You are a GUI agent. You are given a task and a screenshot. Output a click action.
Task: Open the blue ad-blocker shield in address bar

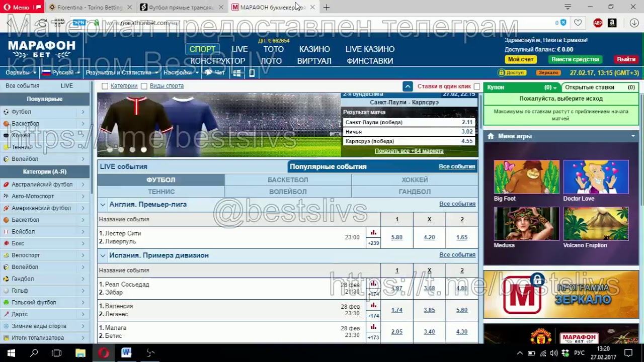pyautogui.click(x=563, y=23)
